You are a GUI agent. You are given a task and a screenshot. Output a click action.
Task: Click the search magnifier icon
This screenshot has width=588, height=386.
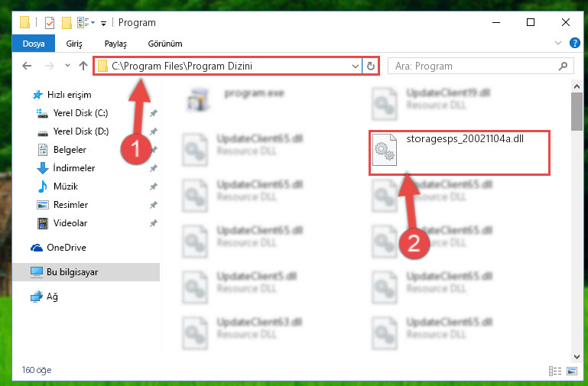(563, 66)
